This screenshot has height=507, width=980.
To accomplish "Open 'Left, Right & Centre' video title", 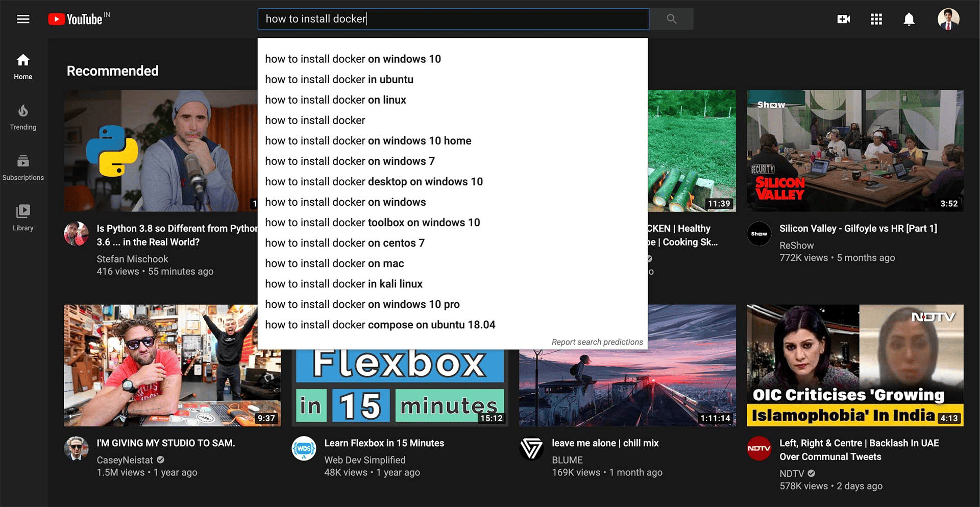I will [859, 450].
